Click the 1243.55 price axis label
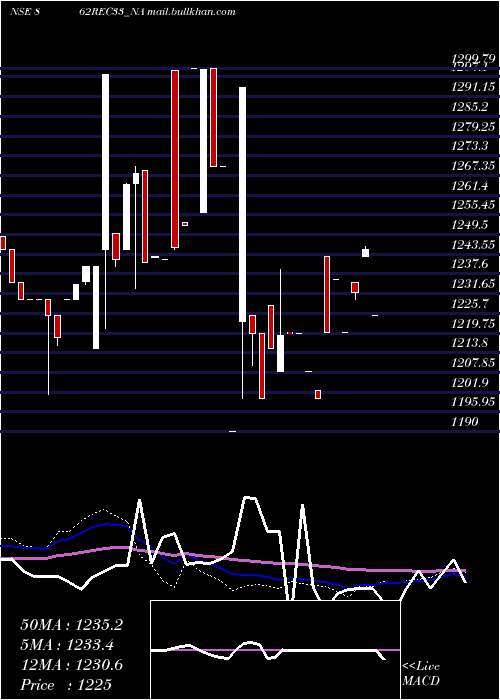The image size is (500, 700). pos(473,244)
